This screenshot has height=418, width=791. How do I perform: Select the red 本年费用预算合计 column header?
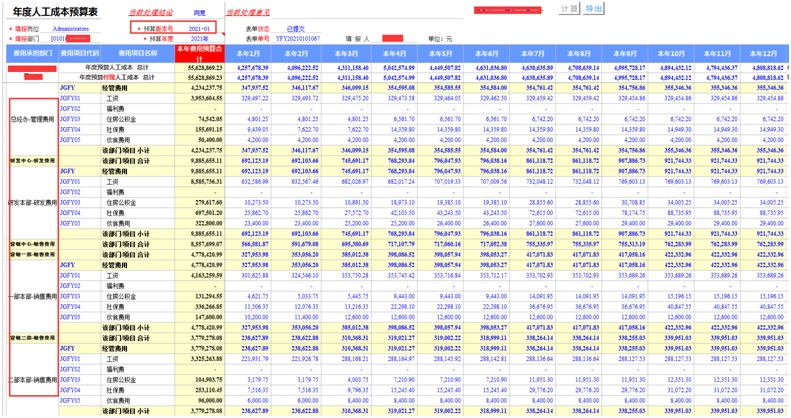coord(199,53)
